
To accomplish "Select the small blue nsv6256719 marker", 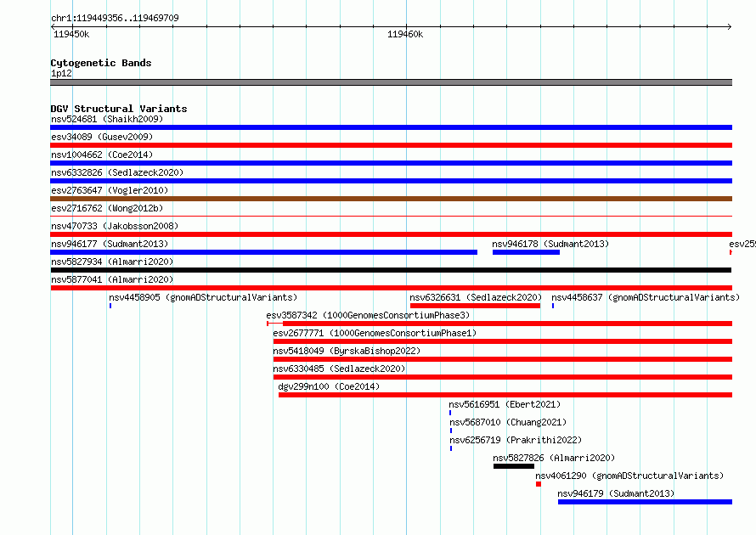I will tap(451, 448).
